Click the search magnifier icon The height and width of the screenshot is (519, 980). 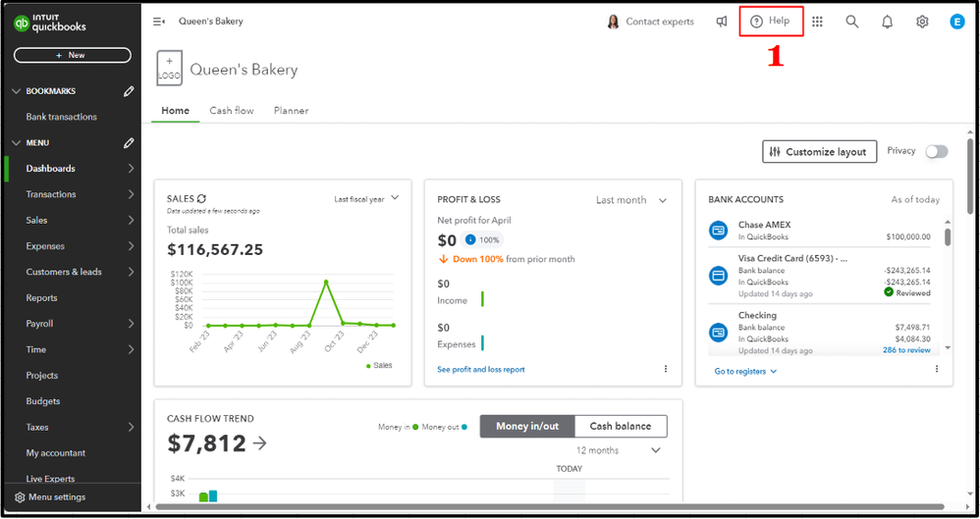pyautogui.click(x=852, y=22)
